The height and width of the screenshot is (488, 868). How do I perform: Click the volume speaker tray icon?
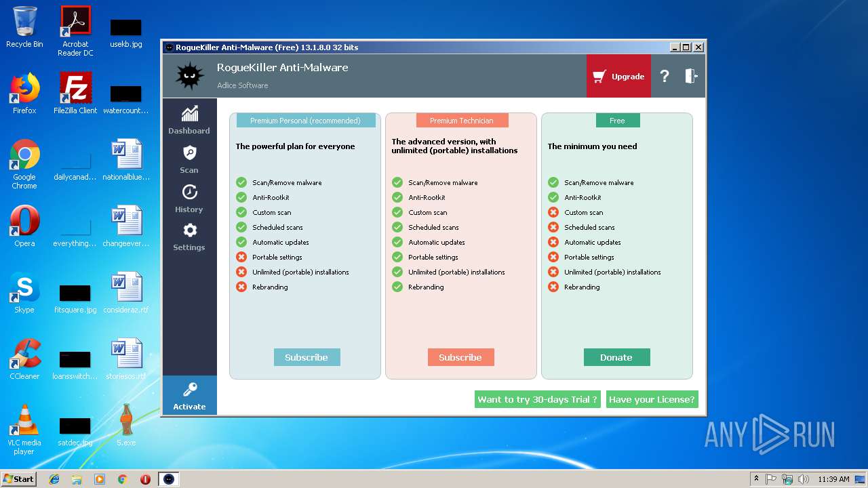click(x=804, y=479)
